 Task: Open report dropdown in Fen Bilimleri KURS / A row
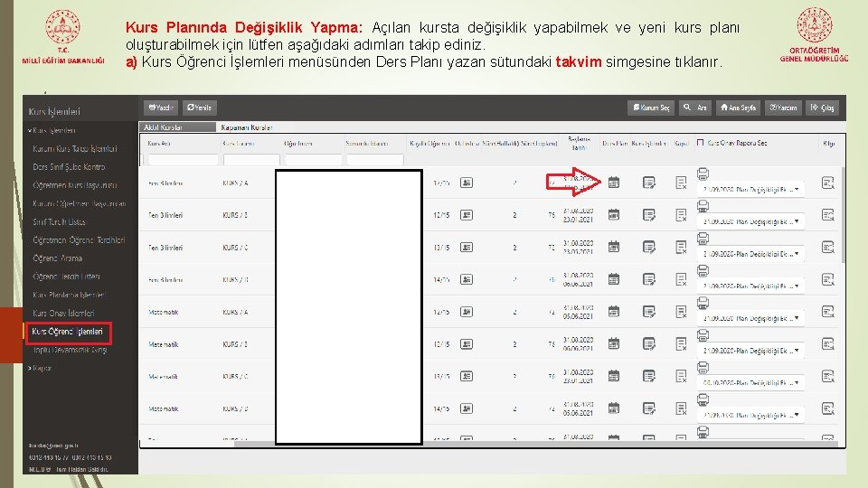(x=750, y=189)
